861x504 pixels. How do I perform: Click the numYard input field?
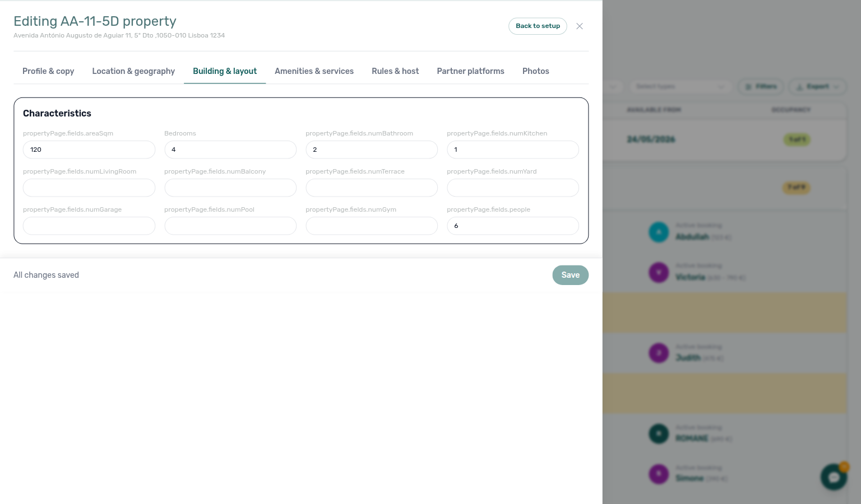point(513,188)
